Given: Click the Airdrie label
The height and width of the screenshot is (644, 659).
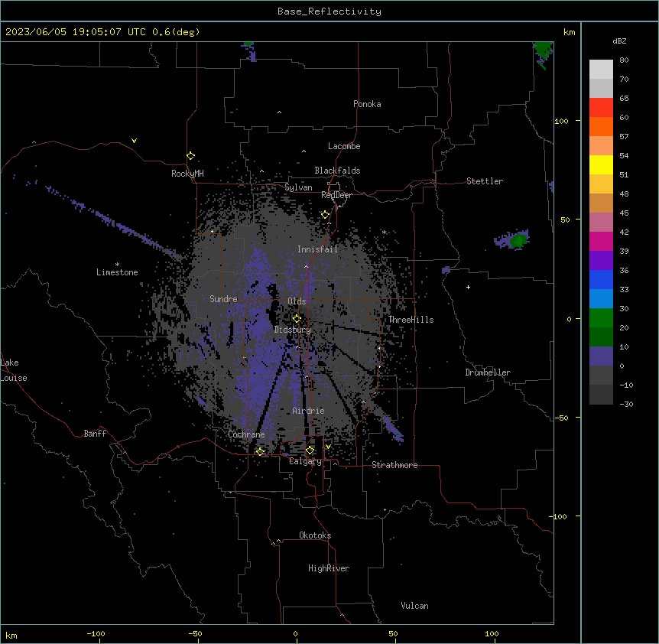Looking at the screenshot, I should pos(309,411).
